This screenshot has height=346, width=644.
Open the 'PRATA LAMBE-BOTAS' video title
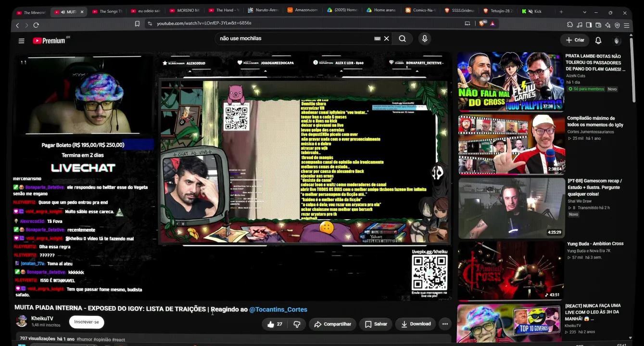pyautogui.click(x=595, y=63)
